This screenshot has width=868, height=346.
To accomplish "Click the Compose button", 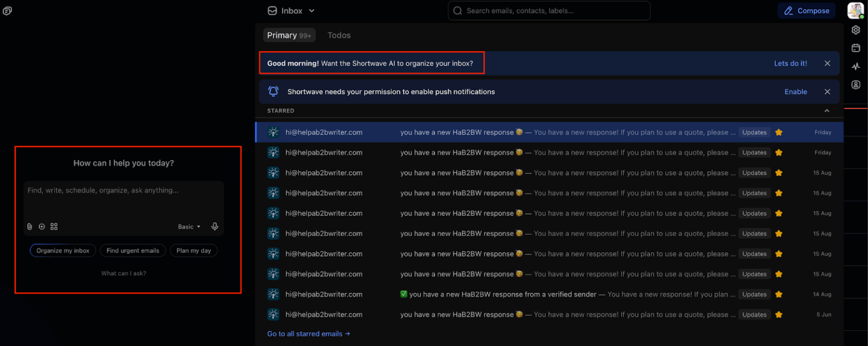I will coord(806,11).
